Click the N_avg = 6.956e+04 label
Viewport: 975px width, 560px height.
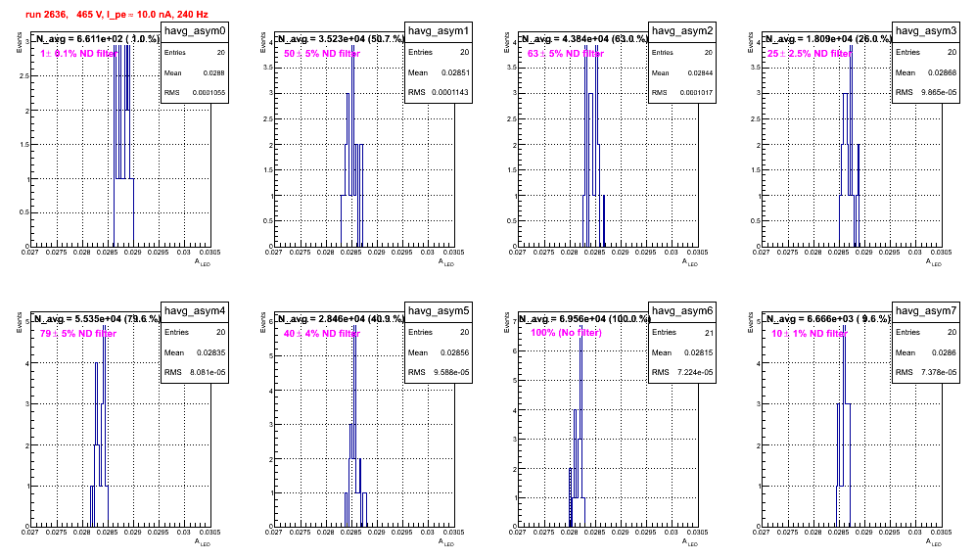(584, 318)
